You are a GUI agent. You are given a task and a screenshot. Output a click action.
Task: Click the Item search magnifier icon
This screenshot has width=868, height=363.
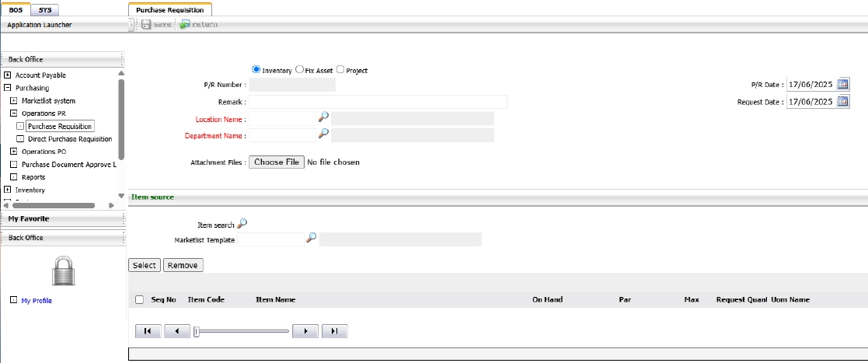[242, 223]
